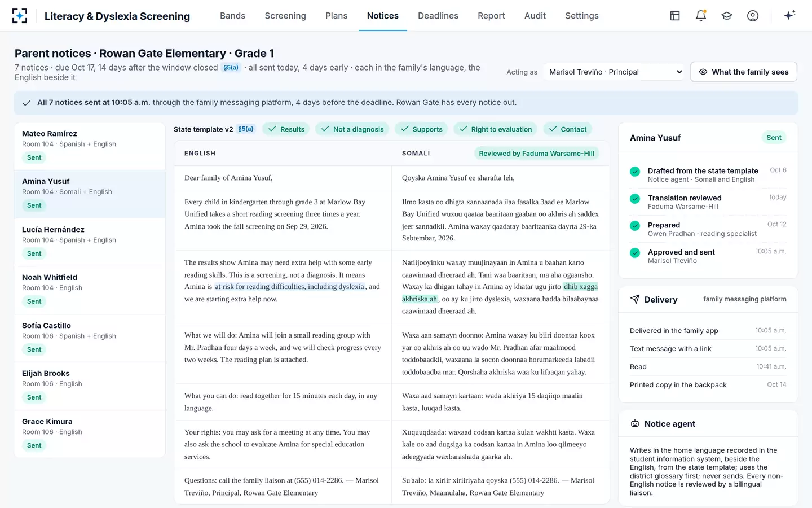The image size is (812, 508).
Task: Open the Settings tab
Action: click(x=582, y=16)
